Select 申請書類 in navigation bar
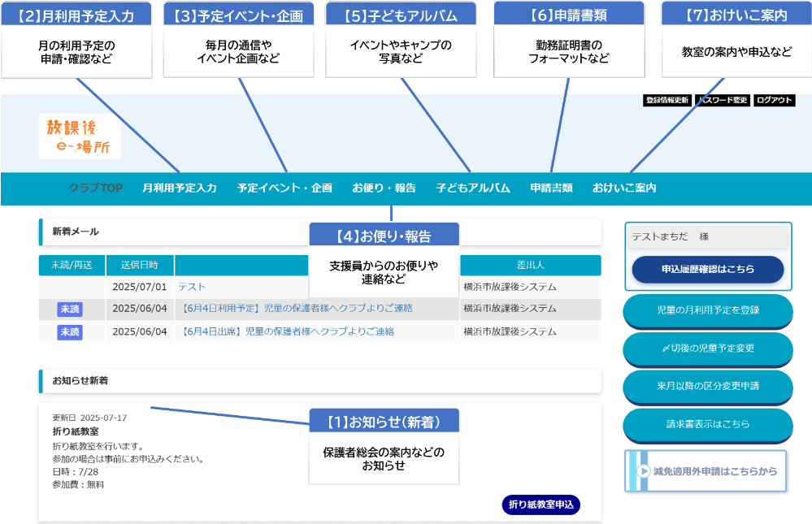Screen dimensions: 812x524 [x=551, y=188]
